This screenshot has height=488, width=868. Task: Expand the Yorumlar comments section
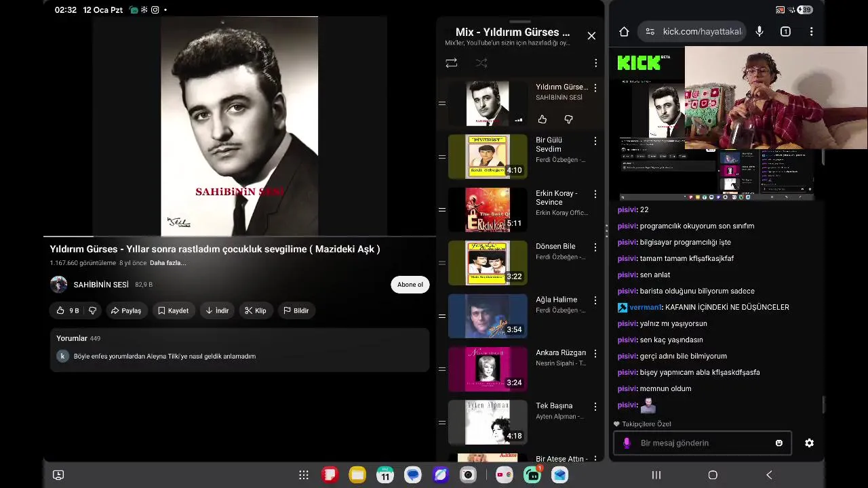(x=239, y=350)
